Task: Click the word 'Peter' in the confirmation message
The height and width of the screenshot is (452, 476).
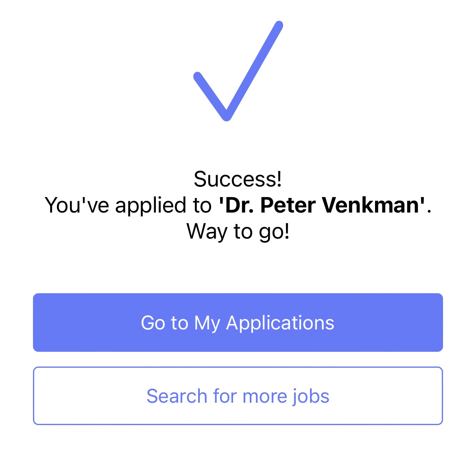Action: pyautogui.click(x=288, y=205)
